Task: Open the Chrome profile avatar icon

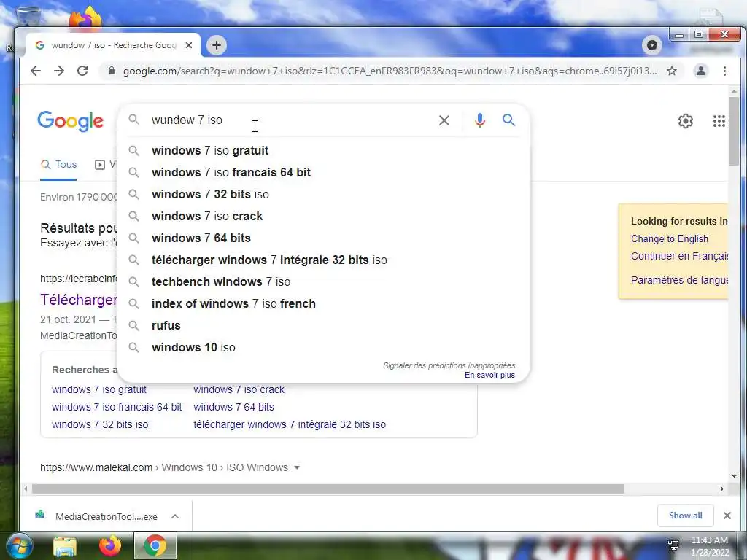Action: point(701,71)
